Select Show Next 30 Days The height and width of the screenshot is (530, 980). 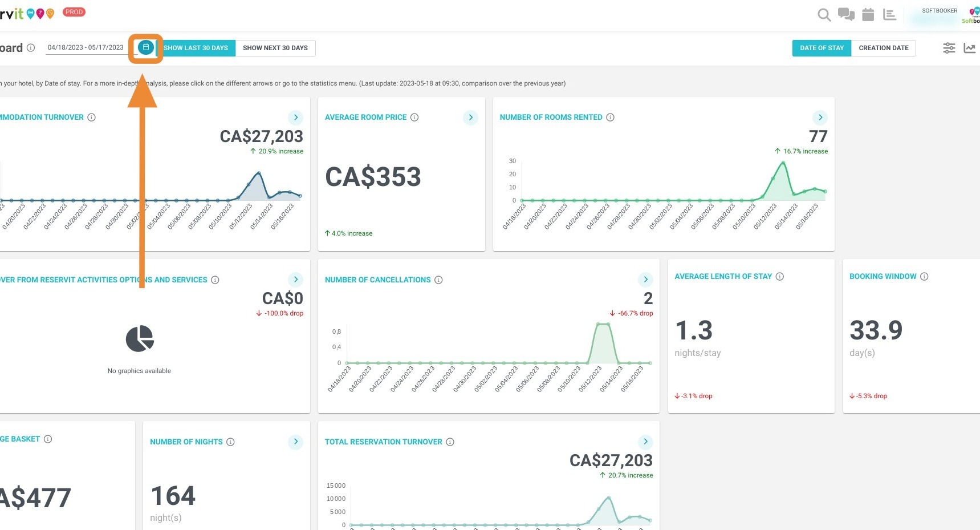(275, 48)
